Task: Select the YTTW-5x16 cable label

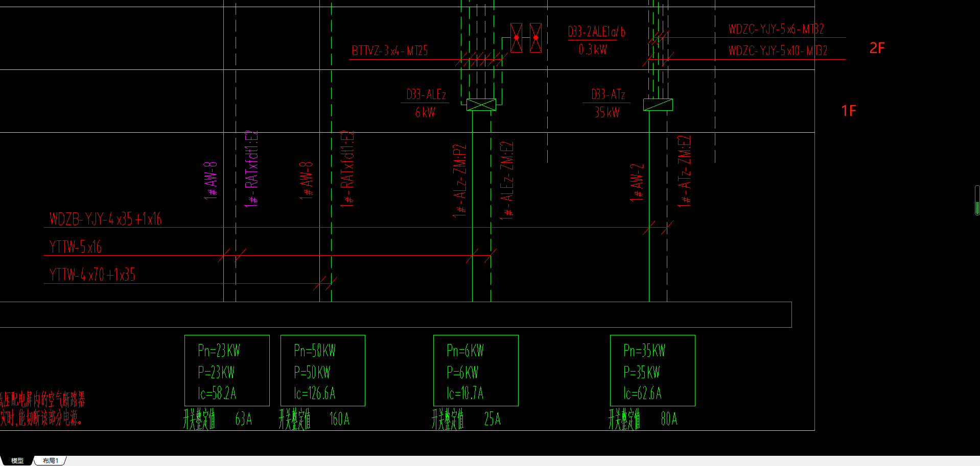Action: 76,247
